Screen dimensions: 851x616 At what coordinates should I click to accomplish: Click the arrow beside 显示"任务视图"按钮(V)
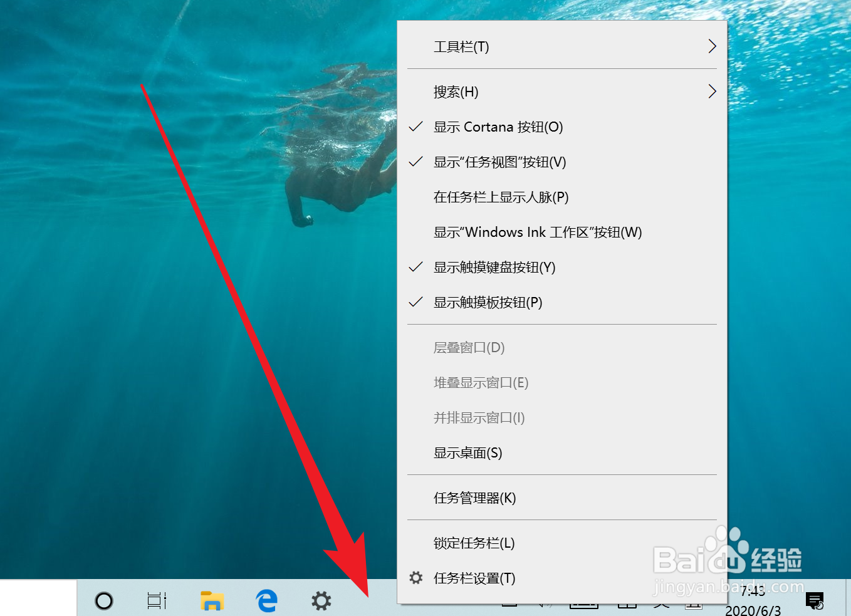tap(415, 162)
